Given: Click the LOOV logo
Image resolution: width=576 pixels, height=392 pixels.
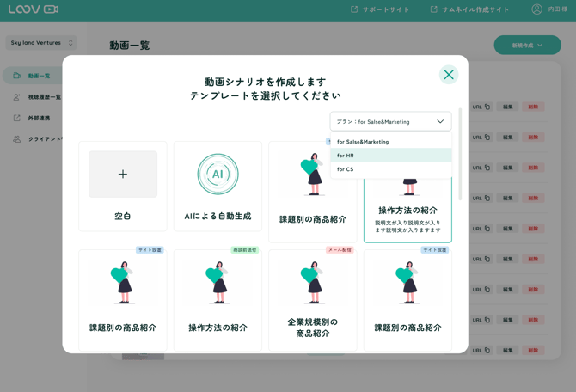Looking at the screenshot, I should pyautogui.click(x=34, y=9).
